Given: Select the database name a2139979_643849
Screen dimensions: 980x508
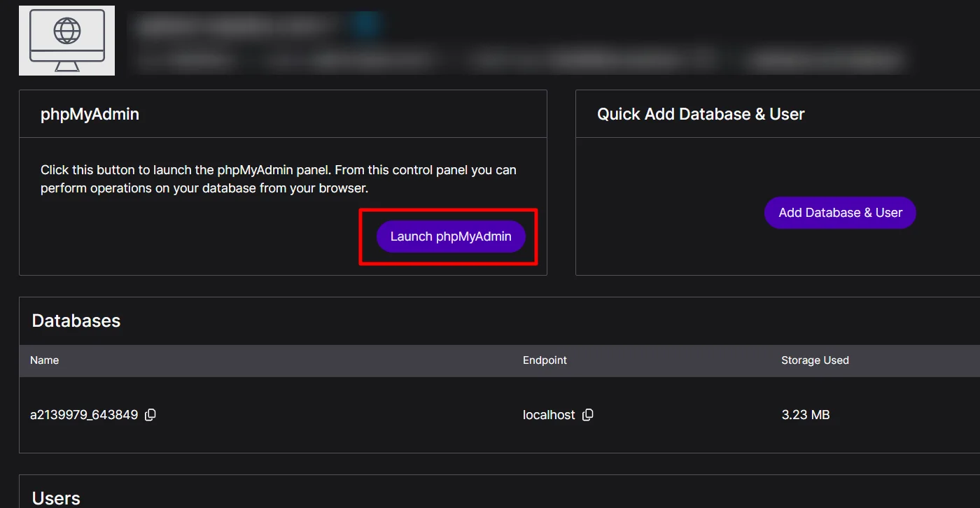Looking at the screenshot, I should click(84, 415).
